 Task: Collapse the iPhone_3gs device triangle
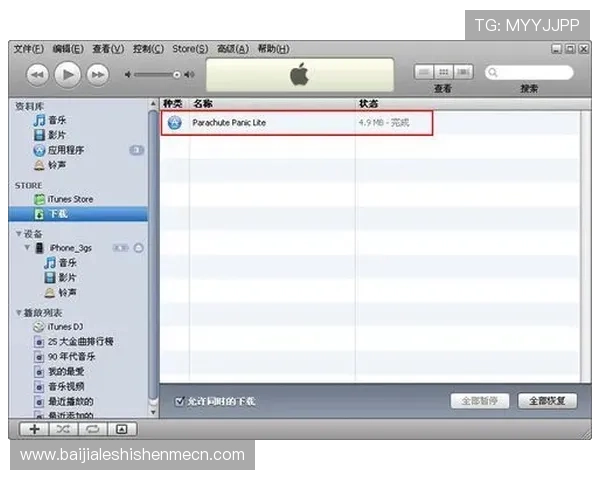pos(28,248)
